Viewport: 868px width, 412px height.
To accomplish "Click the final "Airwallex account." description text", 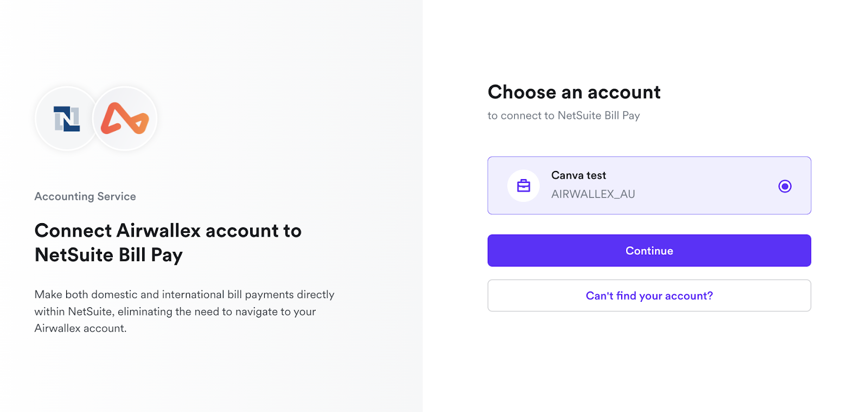I will click(x=80, y=328).
